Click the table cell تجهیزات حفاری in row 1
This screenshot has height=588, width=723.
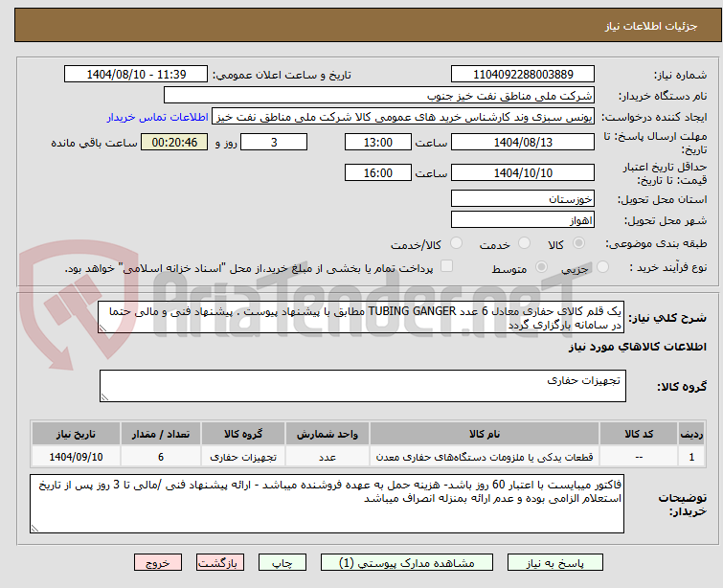pyautogui.click(x=243, y=457)
